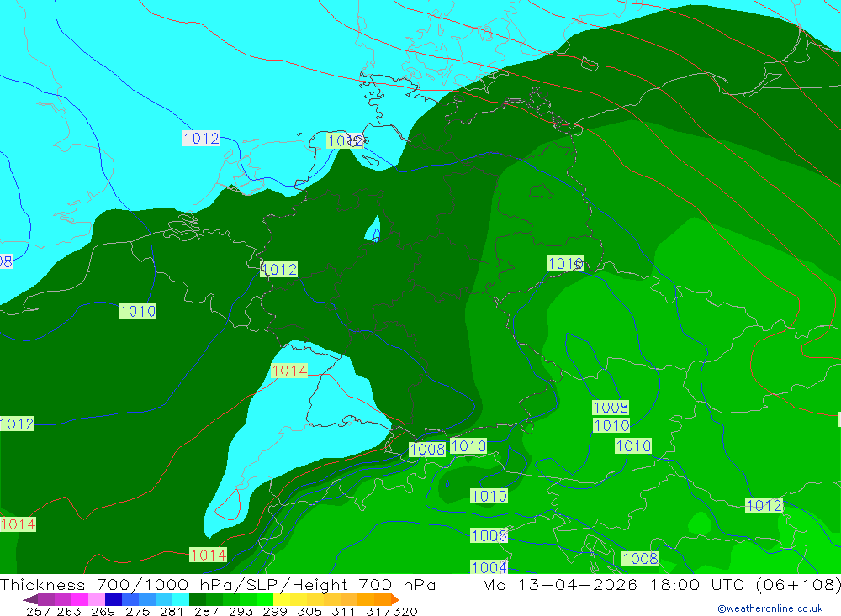Click the legend value 299

275,612
